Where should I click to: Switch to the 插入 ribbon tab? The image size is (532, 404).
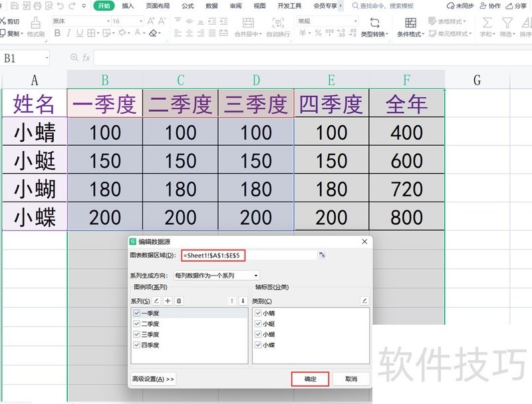pos(128,6)
